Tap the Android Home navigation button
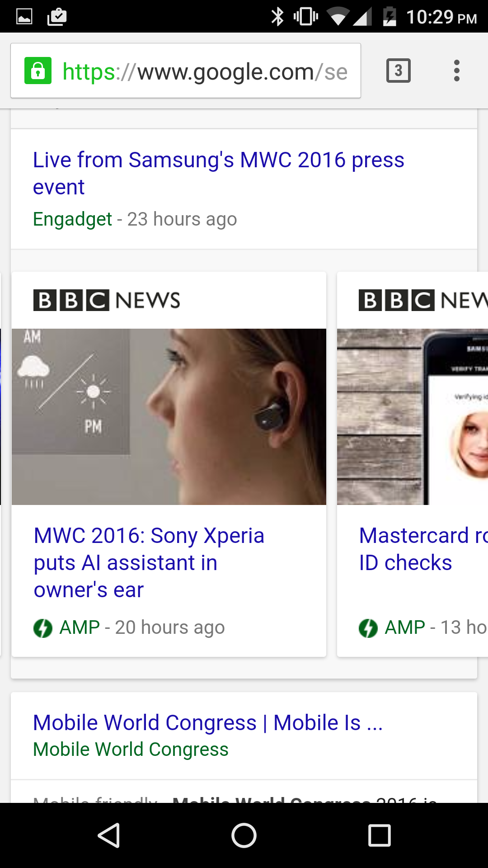The width and height of the screenshot is (488, 868). [244, 835]
